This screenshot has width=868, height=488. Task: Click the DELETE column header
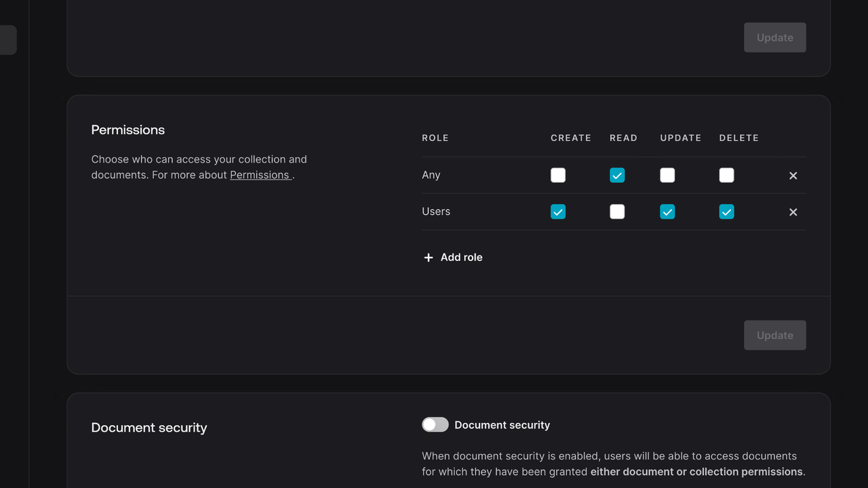pos(739,138)
